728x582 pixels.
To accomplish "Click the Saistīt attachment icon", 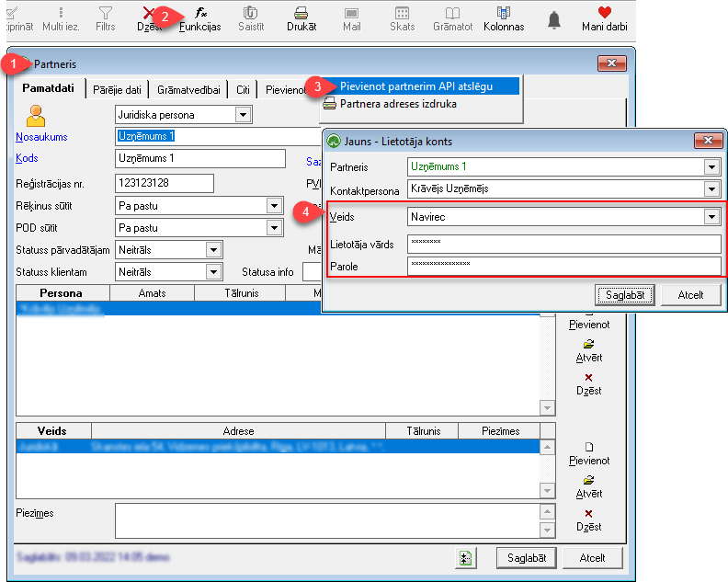I will (x=251, y=13).
